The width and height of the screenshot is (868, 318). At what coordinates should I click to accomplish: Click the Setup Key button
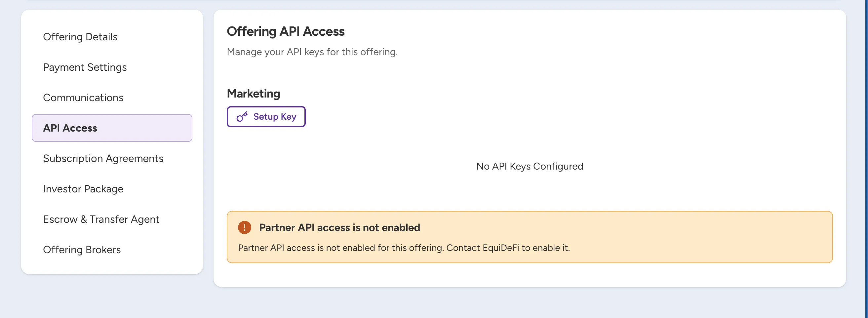coord(266,117)
